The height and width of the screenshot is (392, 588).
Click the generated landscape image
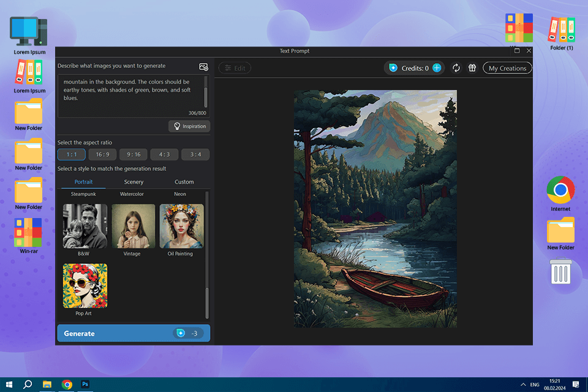(x=375, y=209)
